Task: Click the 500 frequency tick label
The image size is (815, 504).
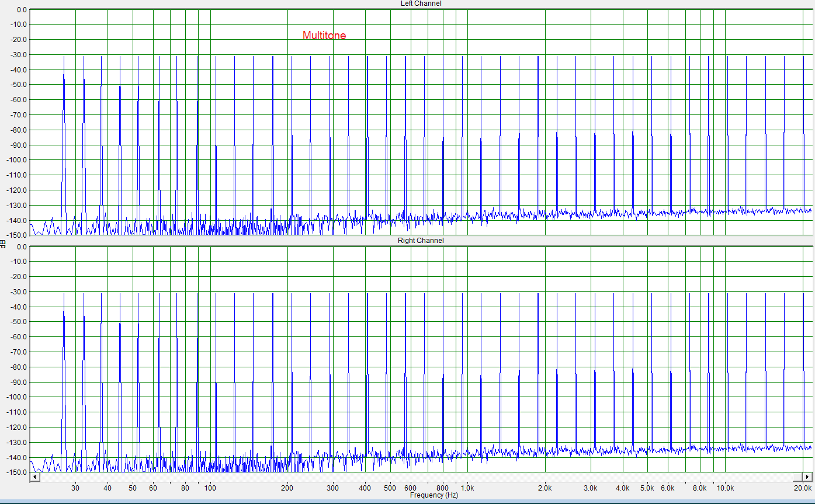Action: (390, 488)
